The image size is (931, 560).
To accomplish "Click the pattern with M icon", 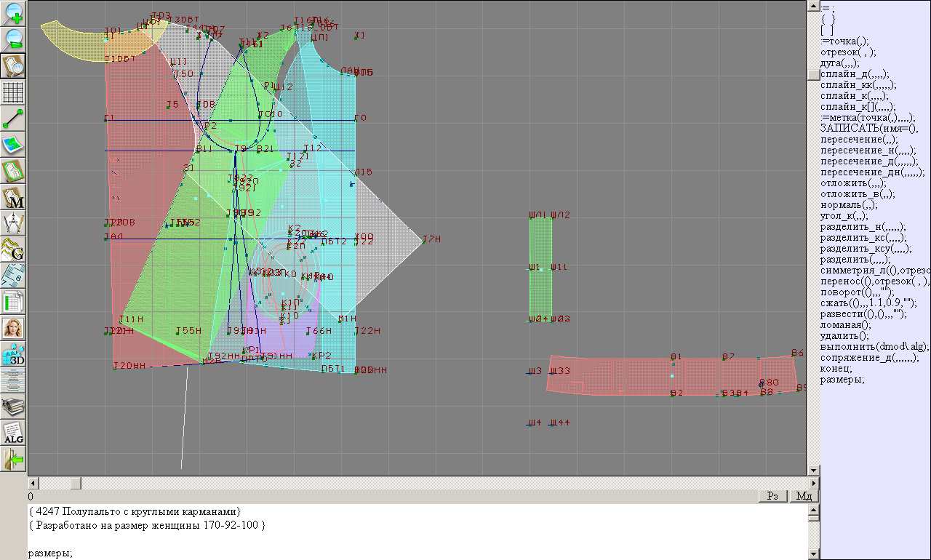I will coord(14,198).
